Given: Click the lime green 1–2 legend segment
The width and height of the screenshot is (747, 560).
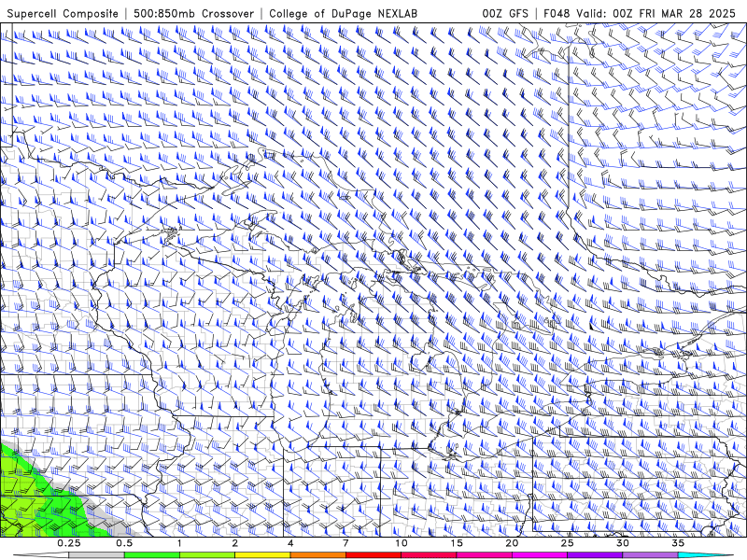Looking at the screenshot, I should pos(206,555).
